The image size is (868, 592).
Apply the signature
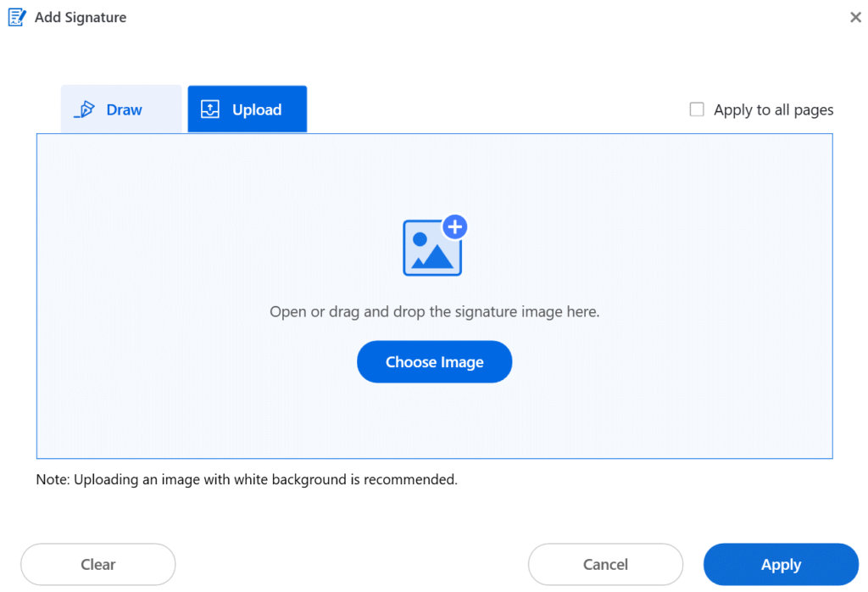(x=781, y=565)
